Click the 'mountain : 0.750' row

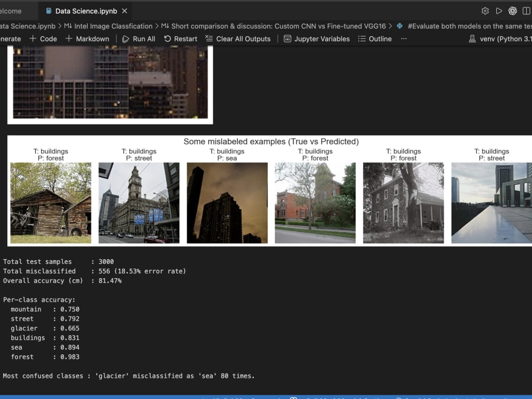click(x=45, y=309)
